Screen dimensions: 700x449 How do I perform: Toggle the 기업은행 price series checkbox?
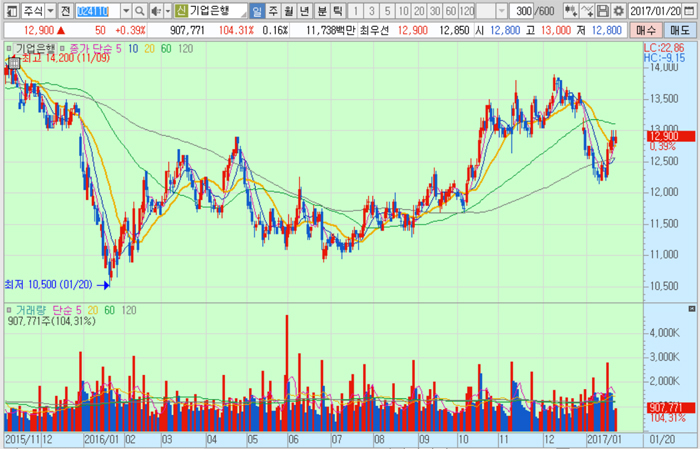[9, 47]
